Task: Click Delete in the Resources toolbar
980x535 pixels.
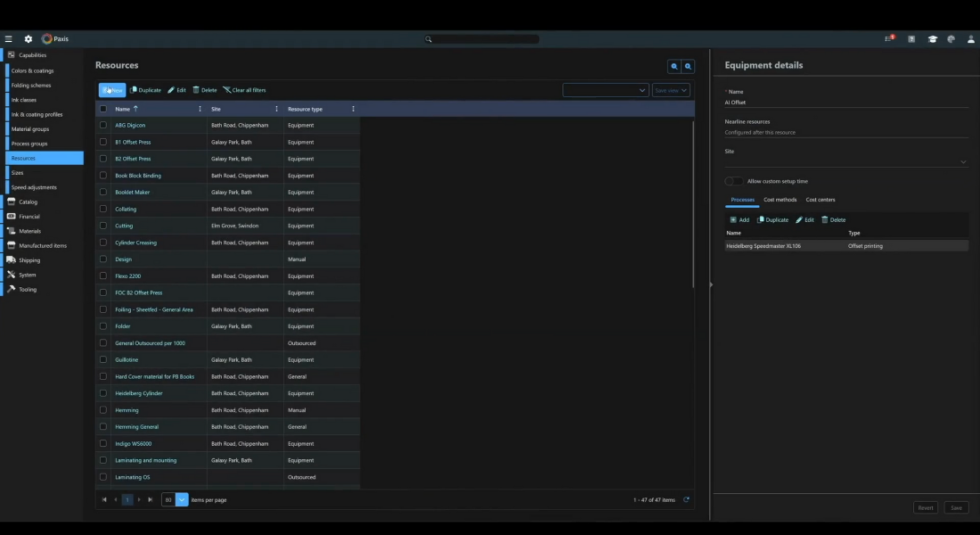Action: 205,90
